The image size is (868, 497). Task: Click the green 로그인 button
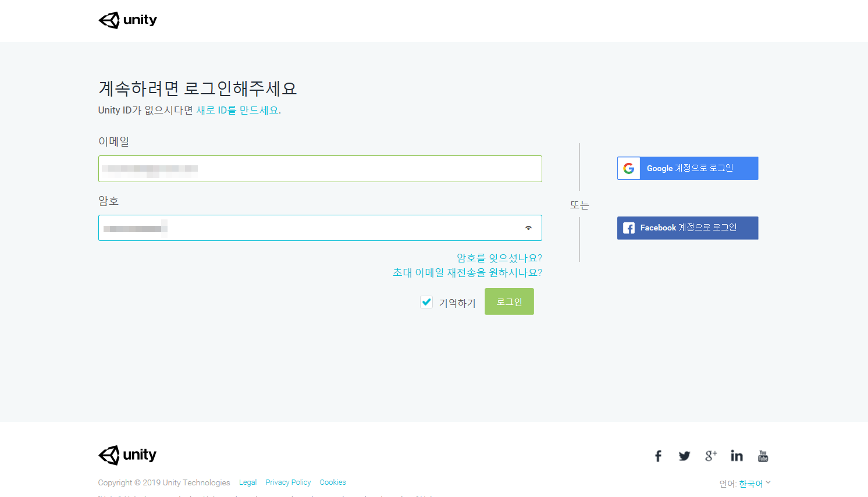pos(509,301)
